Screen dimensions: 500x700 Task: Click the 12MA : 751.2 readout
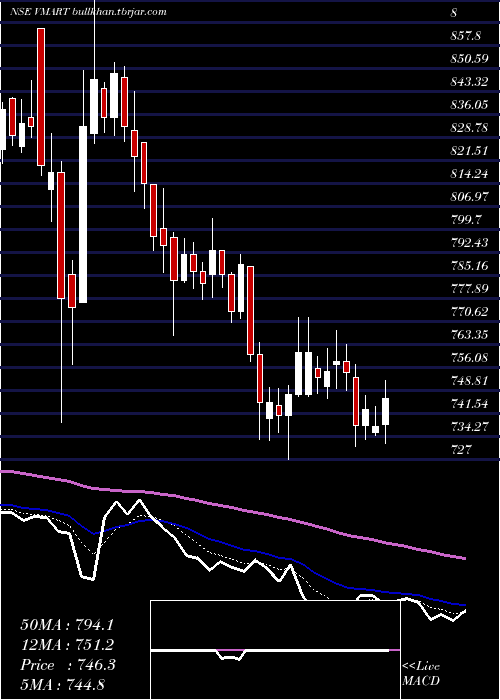coord(67,645)
